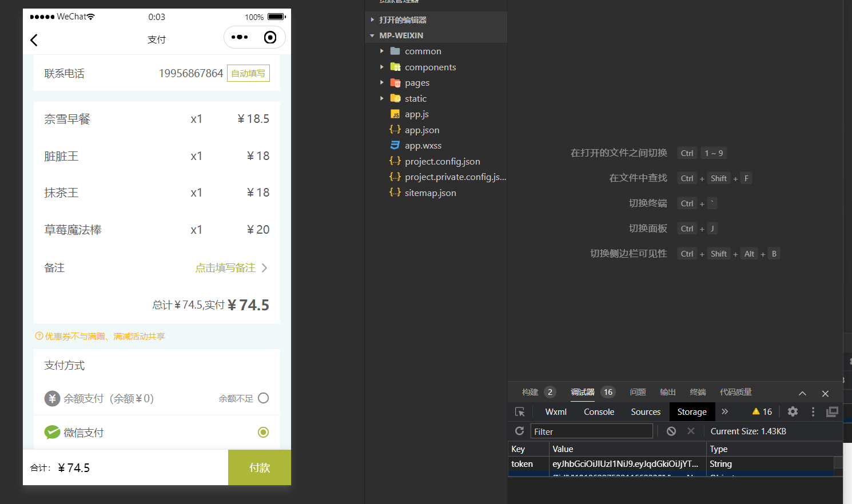This screenshot has height=504, width=852.
Task: Open the Console devtools tab
Action: pyautogui.click(x=599, y=411)
